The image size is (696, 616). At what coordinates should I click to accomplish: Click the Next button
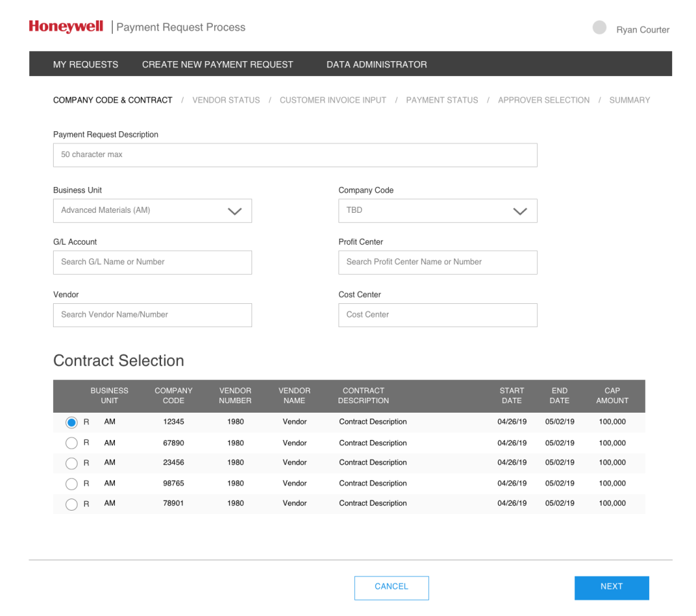point(611,587)
